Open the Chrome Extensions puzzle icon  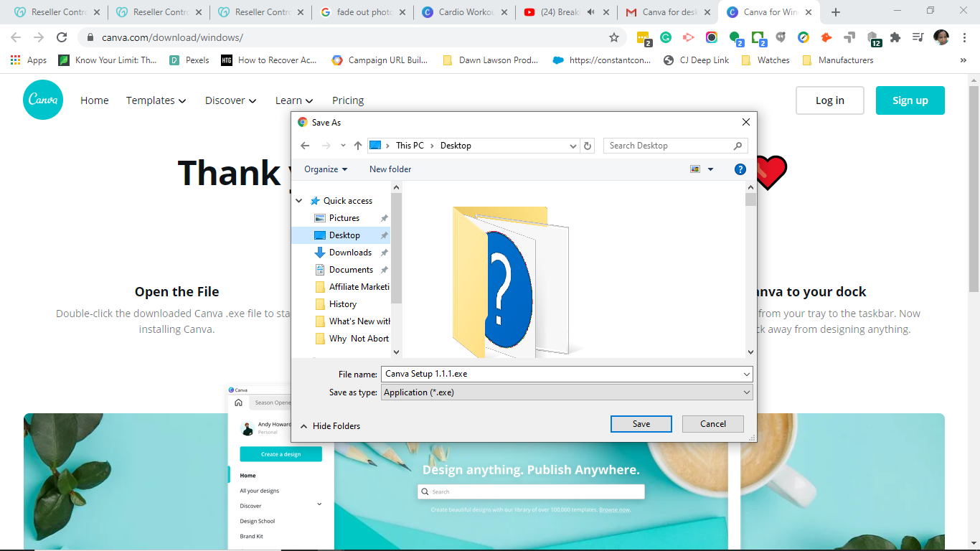pyautogui.click(x=895, y=37)
